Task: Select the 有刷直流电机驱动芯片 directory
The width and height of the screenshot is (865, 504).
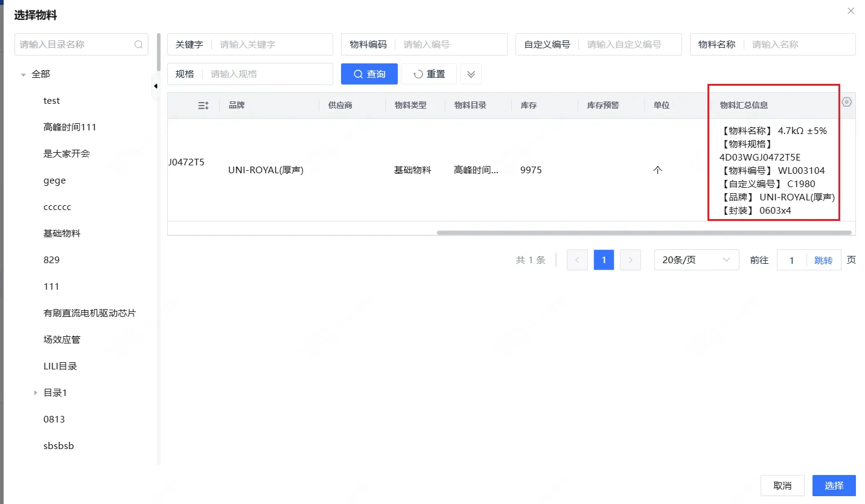Action: pos(89,313)
